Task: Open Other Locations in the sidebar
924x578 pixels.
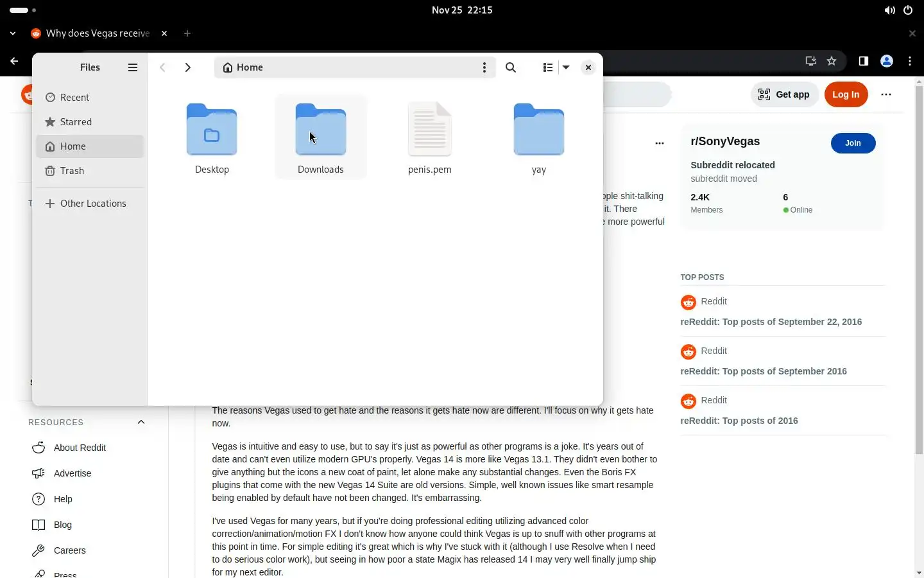Action: pyautogui.click(x=90, y=204)
